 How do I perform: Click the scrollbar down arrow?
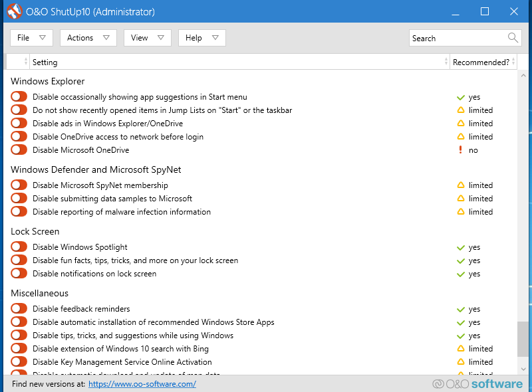pos(523,369)
